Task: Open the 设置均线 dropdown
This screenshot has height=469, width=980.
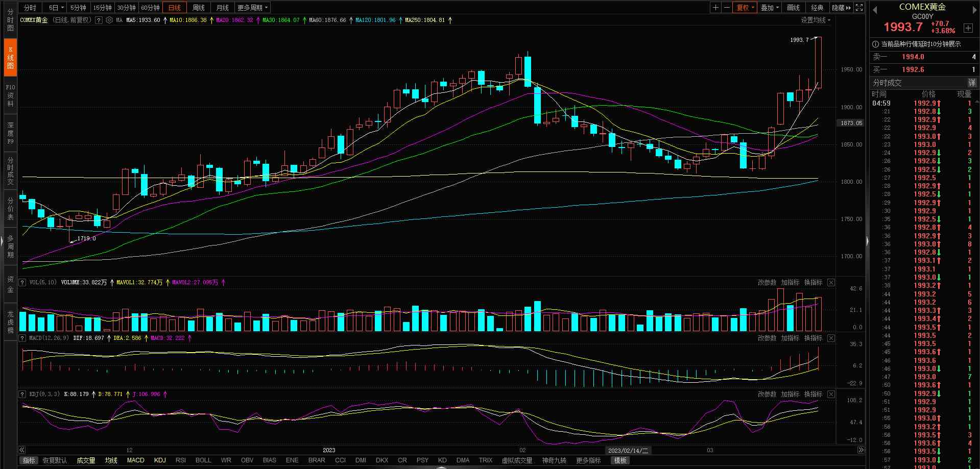Action: tap(815, 20)
